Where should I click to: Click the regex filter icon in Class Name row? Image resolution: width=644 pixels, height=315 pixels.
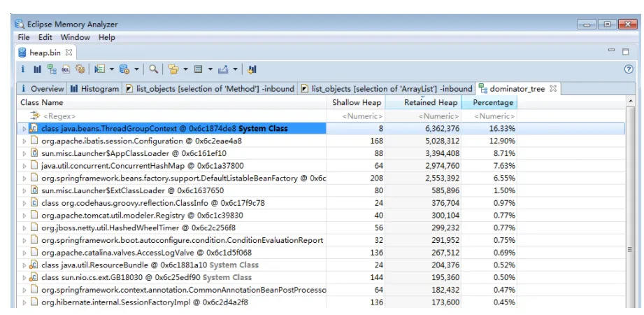(x=36, y=116)
